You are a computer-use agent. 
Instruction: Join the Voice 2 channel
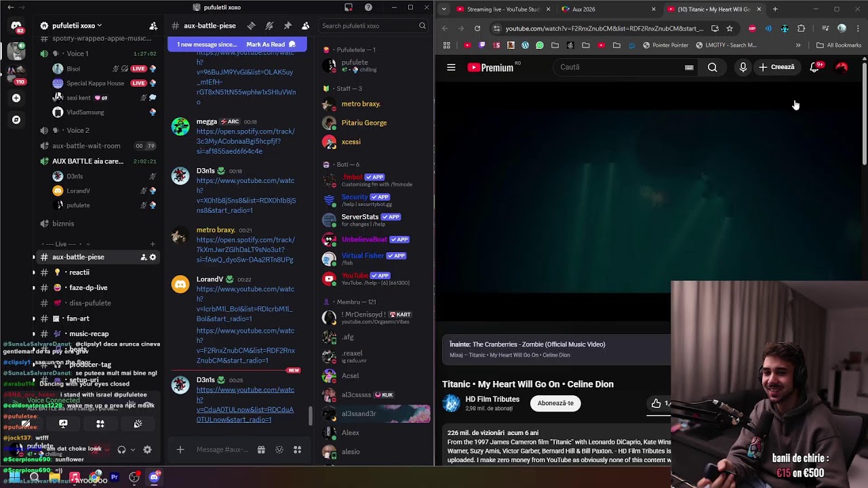78,130
